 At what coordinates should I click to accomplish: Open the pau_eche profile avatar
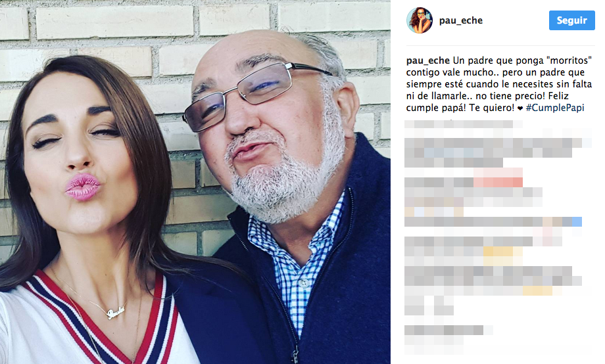click(420, 20)
